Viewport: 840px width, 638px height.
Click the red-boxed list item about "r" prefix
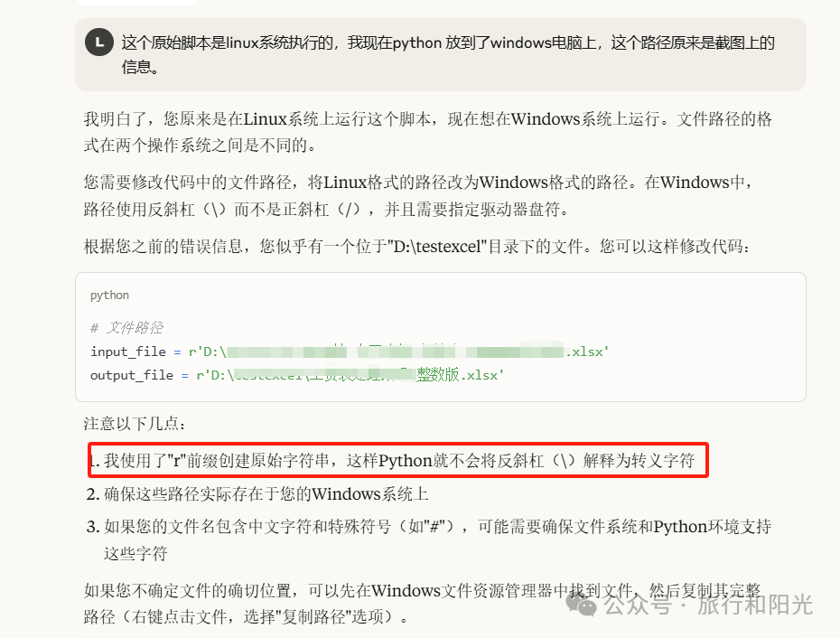(x=398, y=460)
